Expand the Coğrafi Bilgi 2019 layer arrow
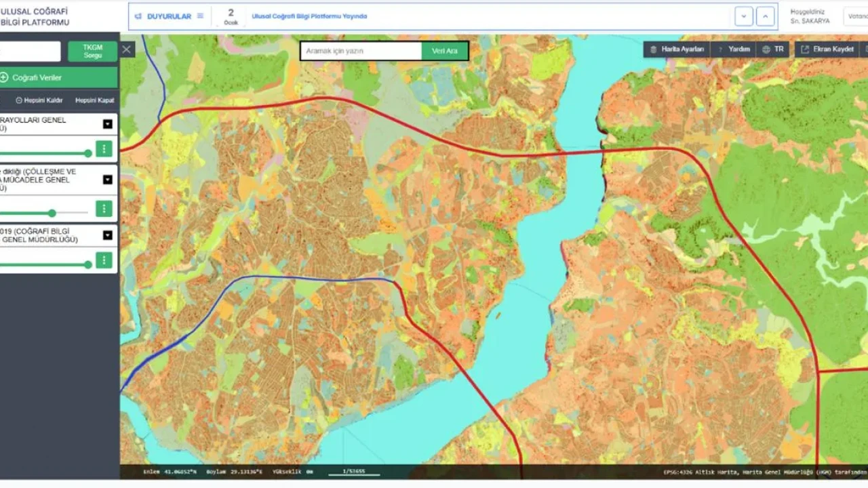 click(108, 235)
